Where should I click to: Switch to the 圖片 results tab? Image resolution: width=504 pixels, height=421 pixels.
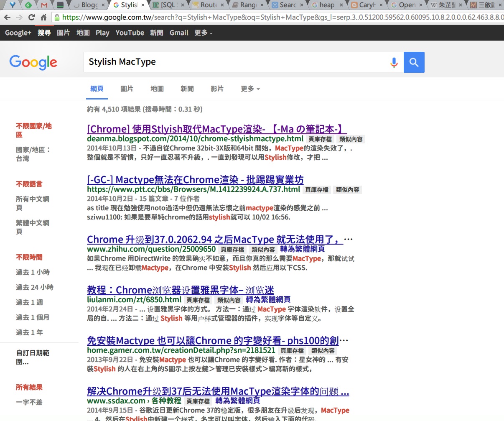tap(127, 89)
